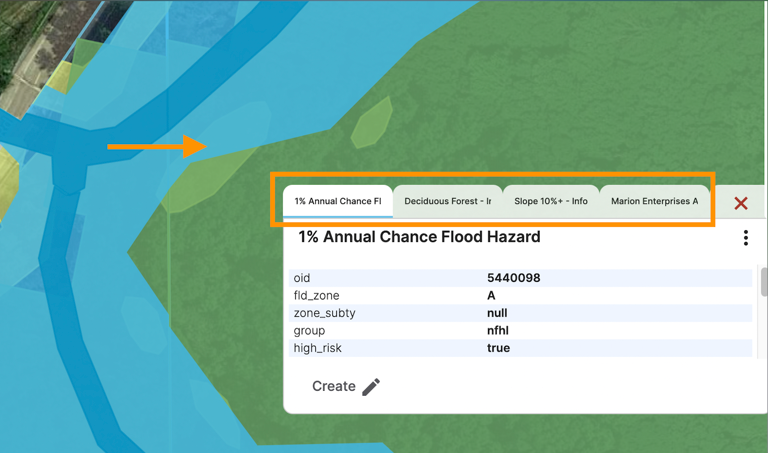Open the three-dot more options menu
Viewport: 768px width, 453px height.
[745, 238]
